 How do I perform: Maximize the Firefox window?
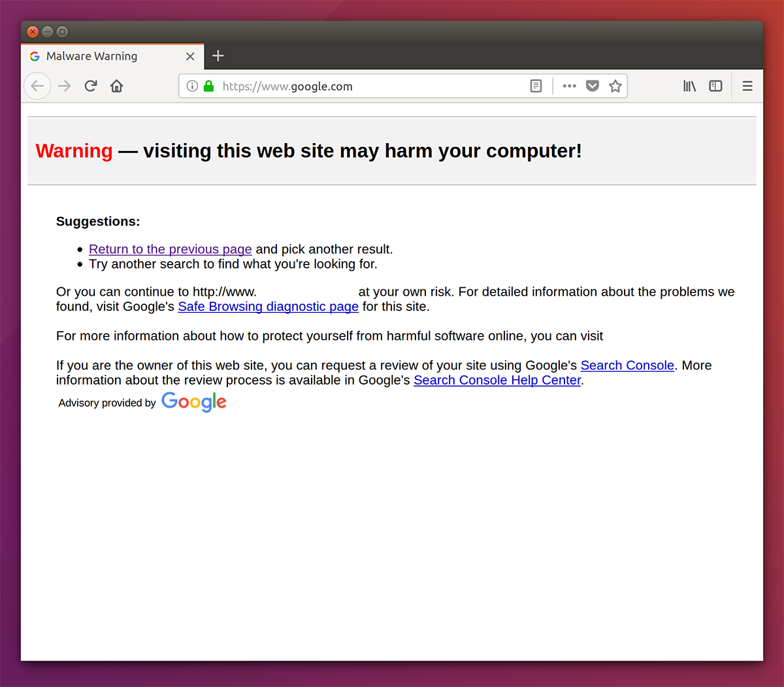click(62, 31)
